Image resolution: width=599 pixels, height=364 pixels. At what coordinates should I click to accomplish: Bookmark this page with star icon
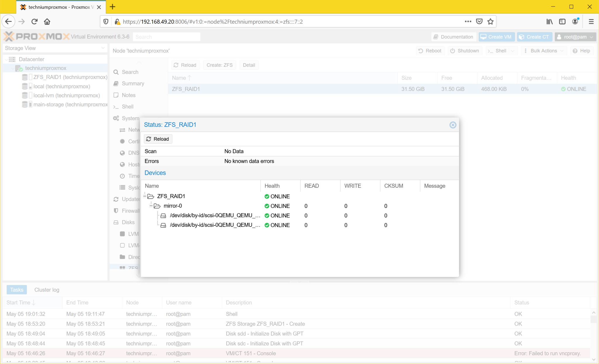[490, 22]
